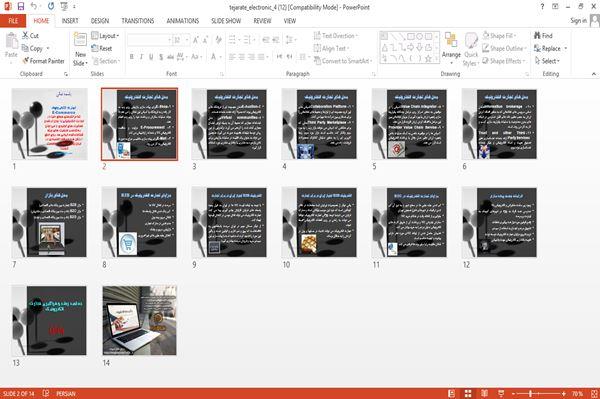Select slide 7 thumbnail
Image resolution: width=600 pixels, height=399 pixels.
coord(50,222)
